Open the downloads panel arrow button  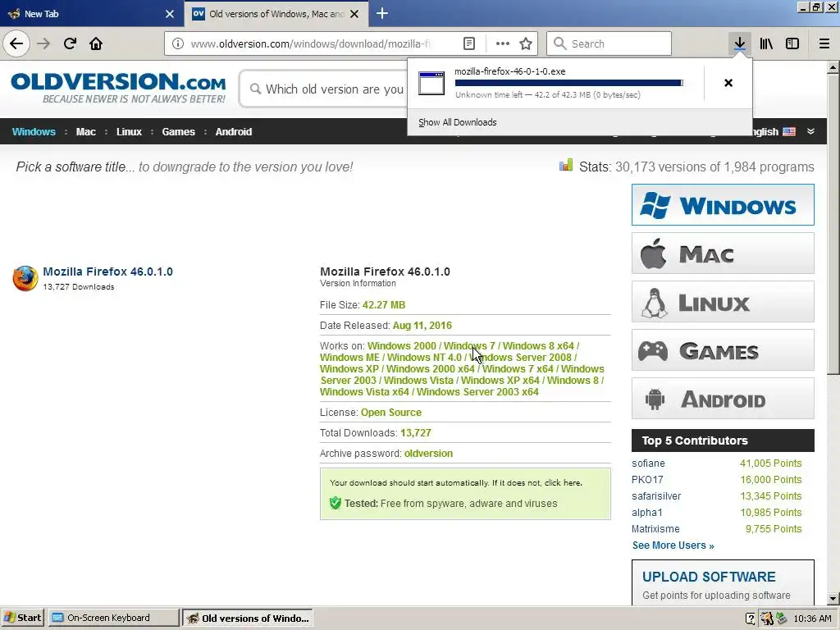coord(739,43)
